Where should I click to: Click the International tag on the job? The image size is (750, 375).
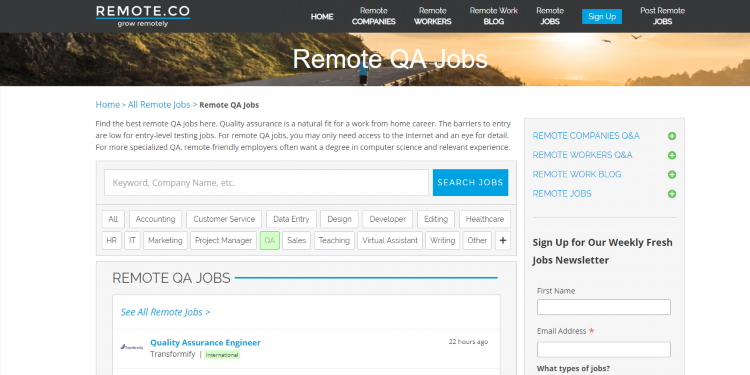[222, 355]
